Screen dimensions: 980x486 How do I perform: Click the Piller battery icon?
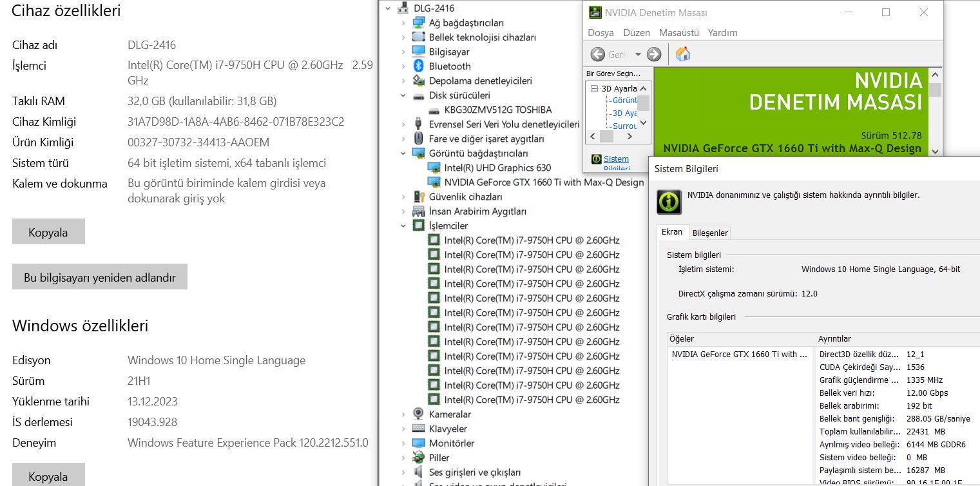(419, 458)
